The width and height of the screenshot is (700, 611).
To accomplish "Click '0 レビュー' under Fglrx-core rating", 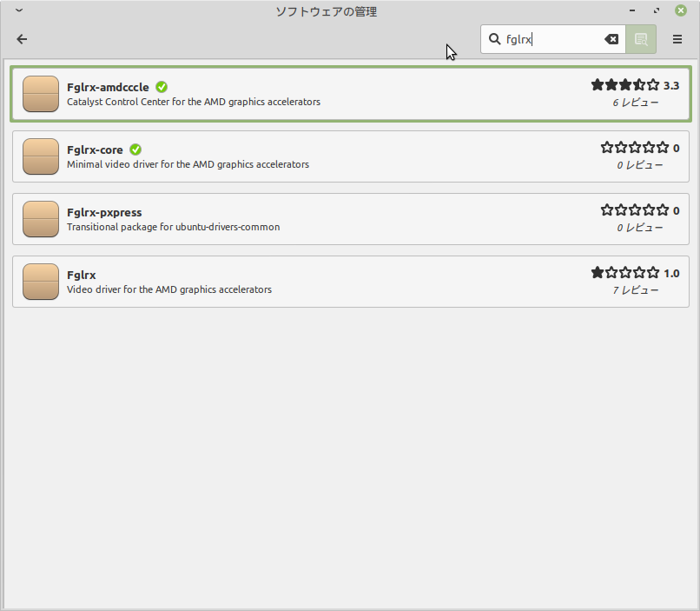I will click(x=640, y=165).
